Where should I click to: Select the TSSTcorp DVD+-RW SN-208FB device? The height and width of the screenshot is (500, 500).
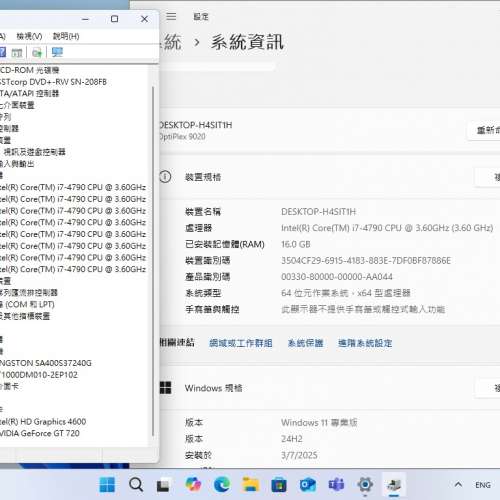point(53,82)
